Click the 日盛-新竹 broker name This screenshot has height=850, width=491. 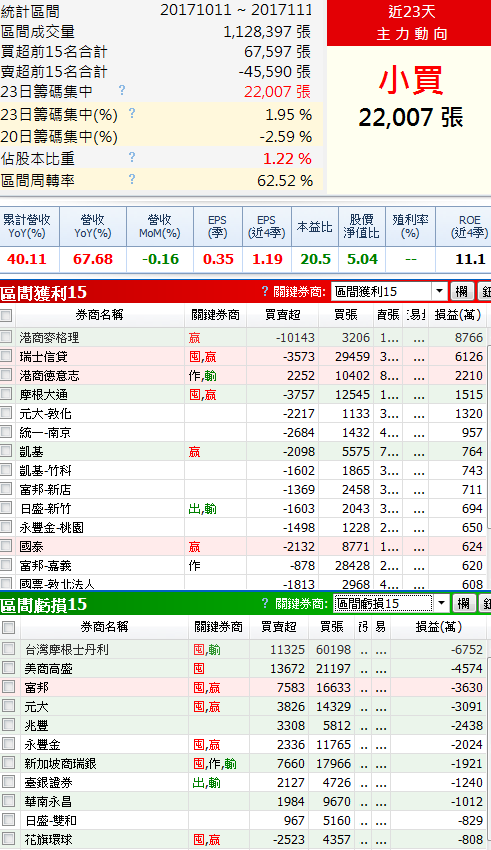click(46, 508)
